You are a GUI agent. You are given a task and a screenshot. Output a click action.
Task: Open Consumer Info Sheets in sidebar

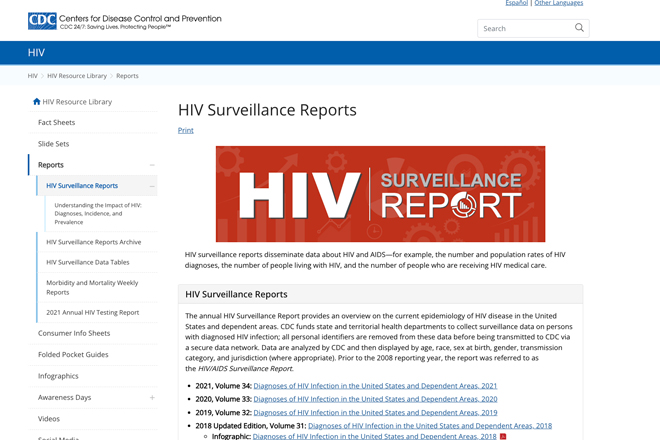(x=74, y=333)
